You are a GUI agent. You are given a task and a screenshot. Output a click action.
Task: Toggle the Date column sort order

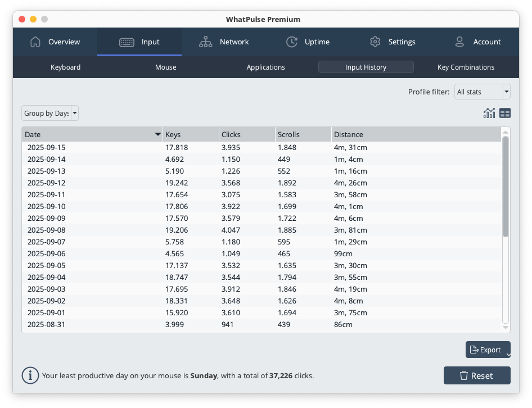coord(92,134)
